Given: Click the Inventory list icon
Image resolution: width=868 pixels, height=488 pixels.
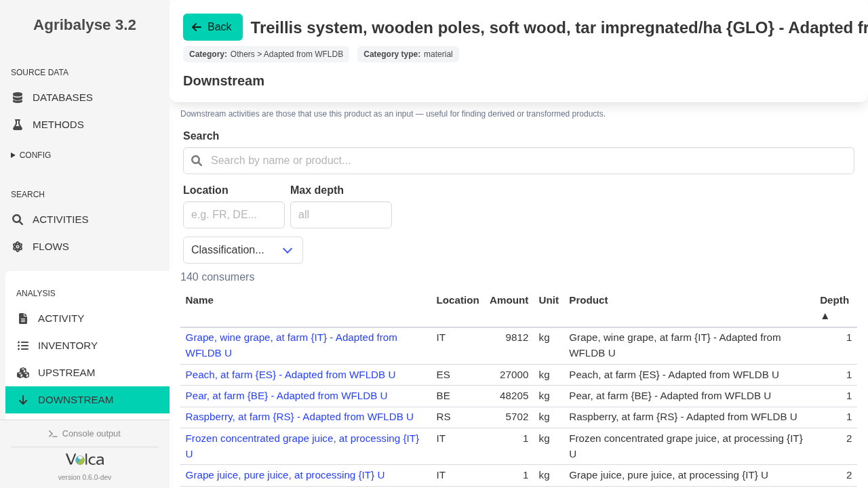Looking at the screenshot, I should pyautogui.click(x=23, y=346).
